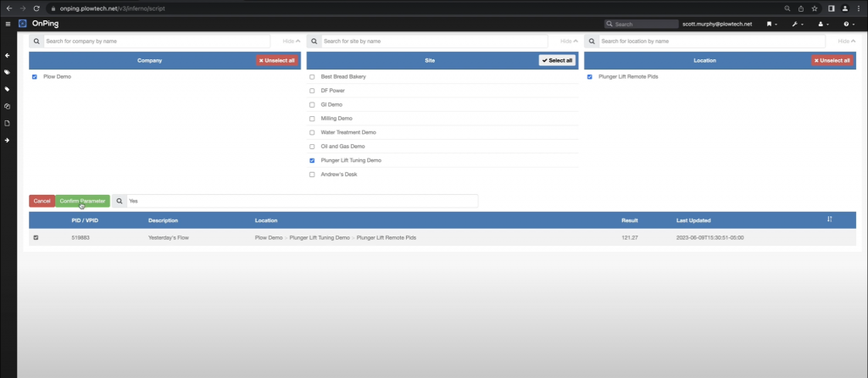Screen dimensions: 868x378
Task: Click 'Yesterday's Flow' description cell
Action: pyautogui.click(x=169, y=237)
